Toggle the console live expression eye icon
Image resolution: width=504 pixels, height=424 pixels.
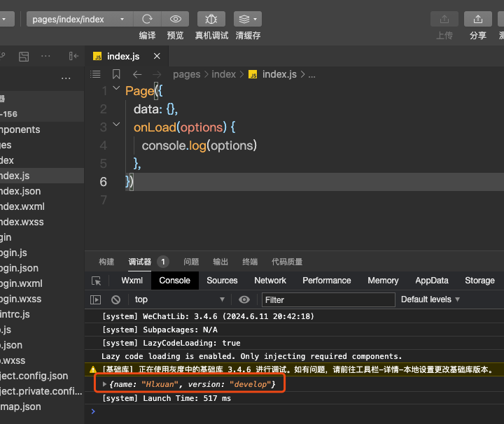click(244, 299)
